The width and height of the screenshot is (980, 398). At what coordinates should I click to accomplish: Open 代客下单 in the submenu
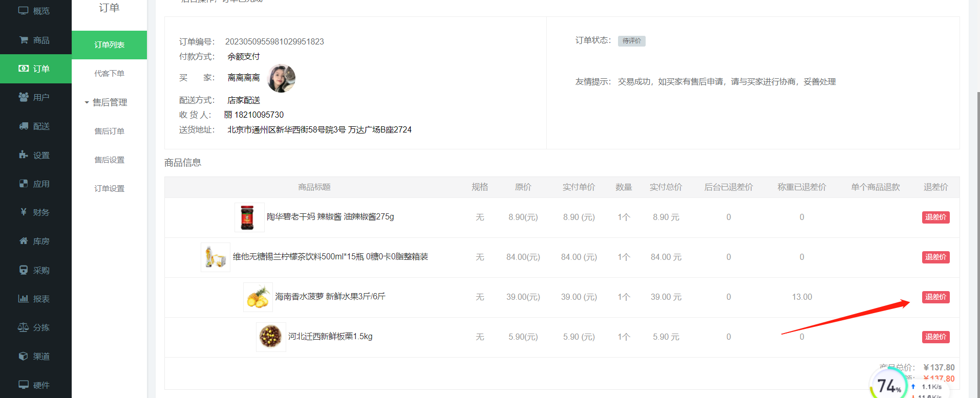pyautogui.click(x=109, y=74)
